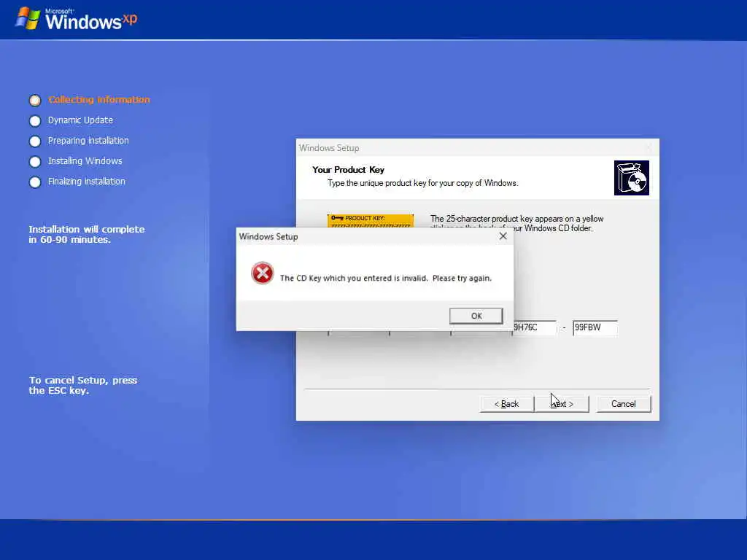Select the Collecting information step bullet
Viewport: 747px width, 560px height.
35,100
